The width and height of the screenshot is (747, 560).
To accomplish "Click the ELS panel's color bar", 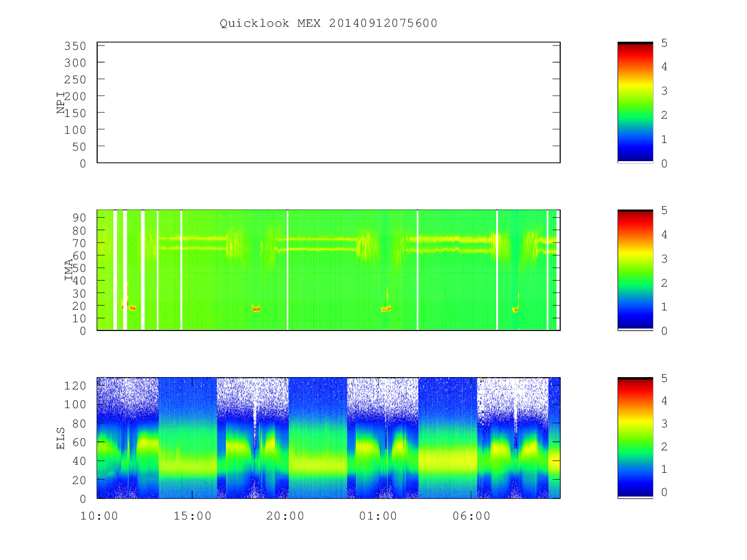I will click(635, 437).
